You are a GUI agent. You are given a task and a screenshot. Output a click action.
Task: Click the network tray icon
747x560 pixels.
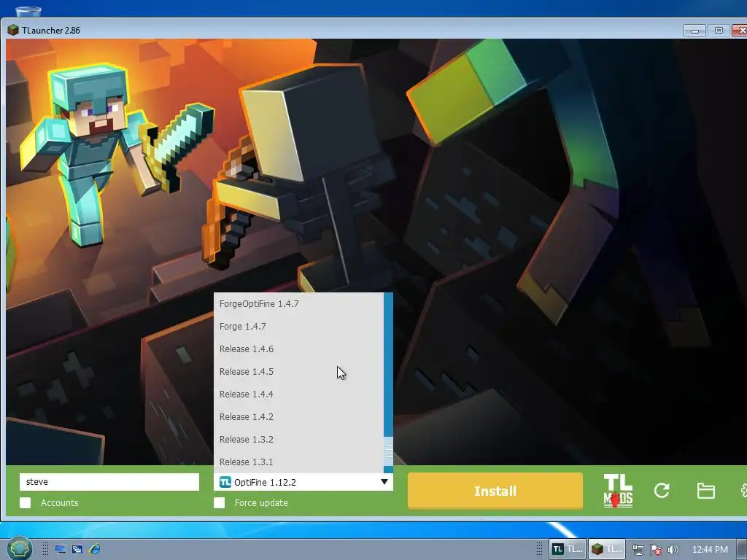pyautogui.click(x=638, y=550)
